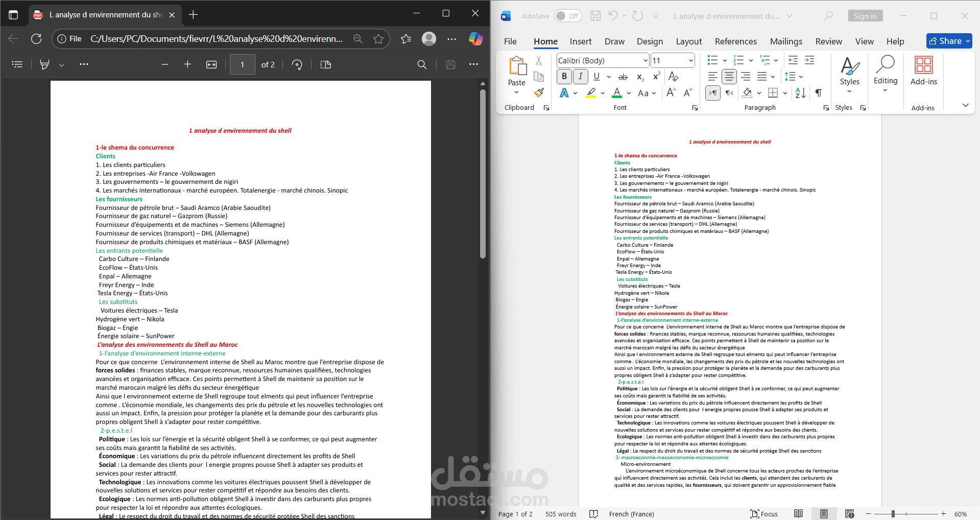Click the Share button in Word
This screenshot has height=520, width=980.
click(x=949, y=41)
